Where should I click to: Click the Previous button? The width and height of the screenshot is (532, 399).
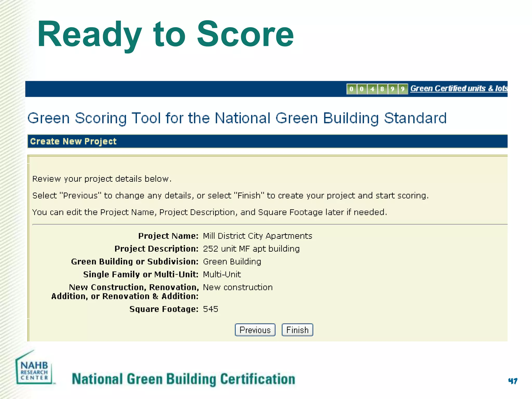pyautogui.click(x=255, y=330)
